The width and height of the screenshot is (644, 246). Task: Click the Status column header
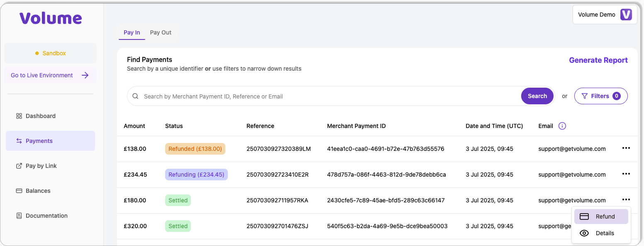coord(174,126)
